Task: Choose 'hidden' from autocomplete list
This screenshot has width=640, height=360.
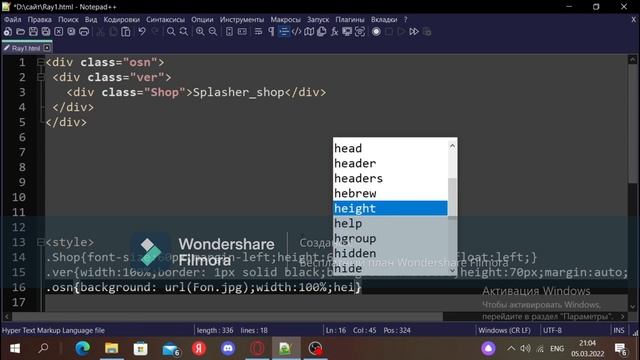Action: point(390,253)
